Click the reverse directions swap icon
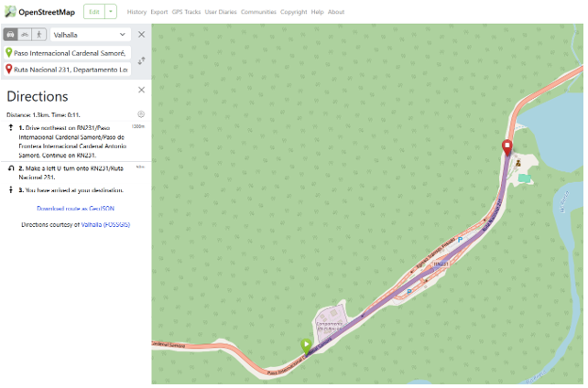 pyautogui.click(x=141, y=60)
